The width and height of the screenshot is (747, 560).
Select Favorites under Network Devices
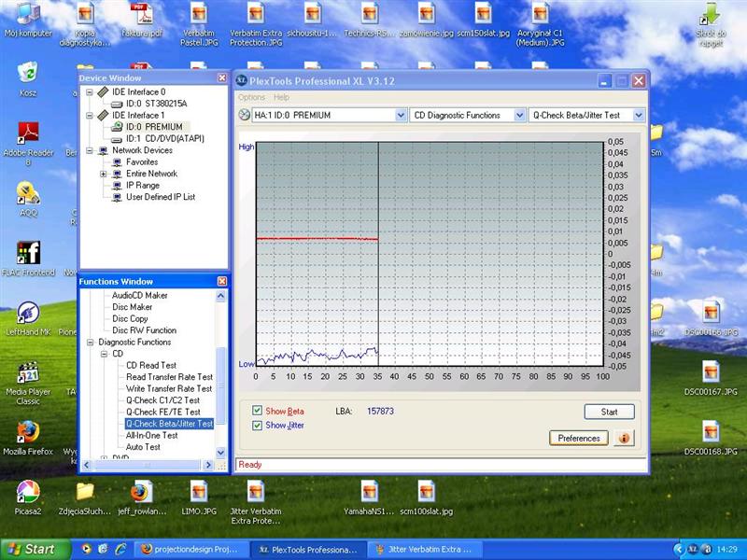[x=142, y=161]
